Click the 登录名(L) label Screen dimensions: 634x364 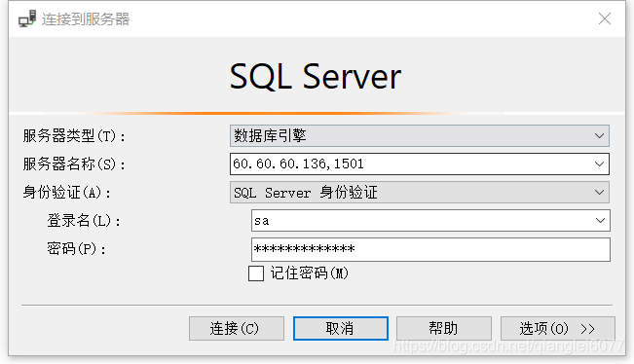click(x=84, y=221)
